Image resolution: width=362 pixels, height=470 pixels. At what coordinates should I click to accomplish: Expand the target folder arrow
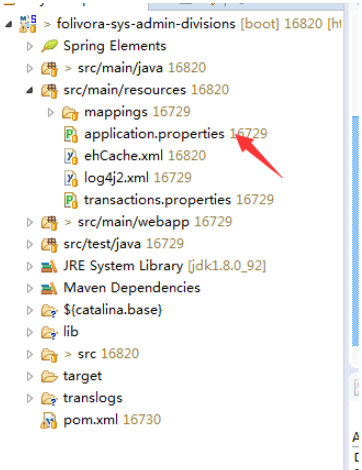coord(30,376)
